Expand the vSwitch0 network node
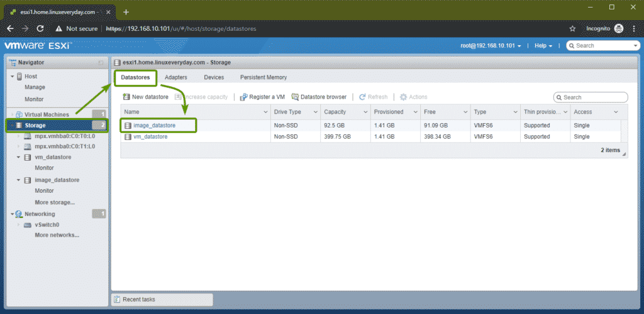The width and height of the screenshot is (644, 314). [19, 225]
